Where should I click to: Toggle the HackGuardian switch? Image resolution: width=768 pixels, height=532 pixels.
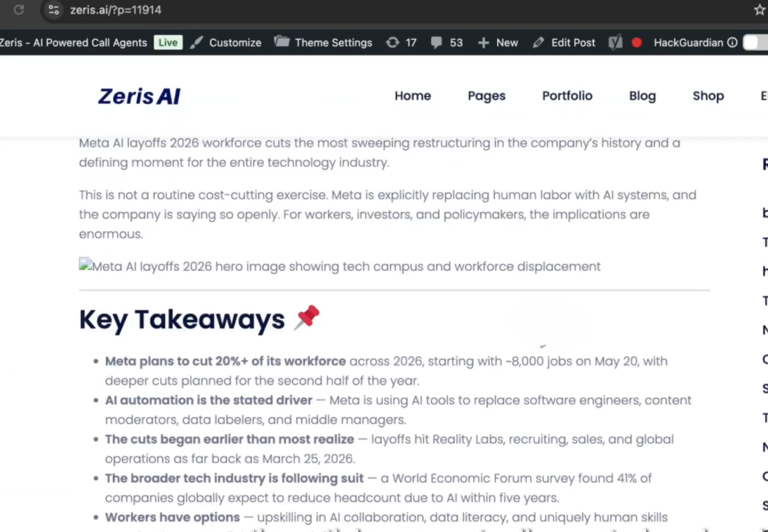(x=755, y=43)
